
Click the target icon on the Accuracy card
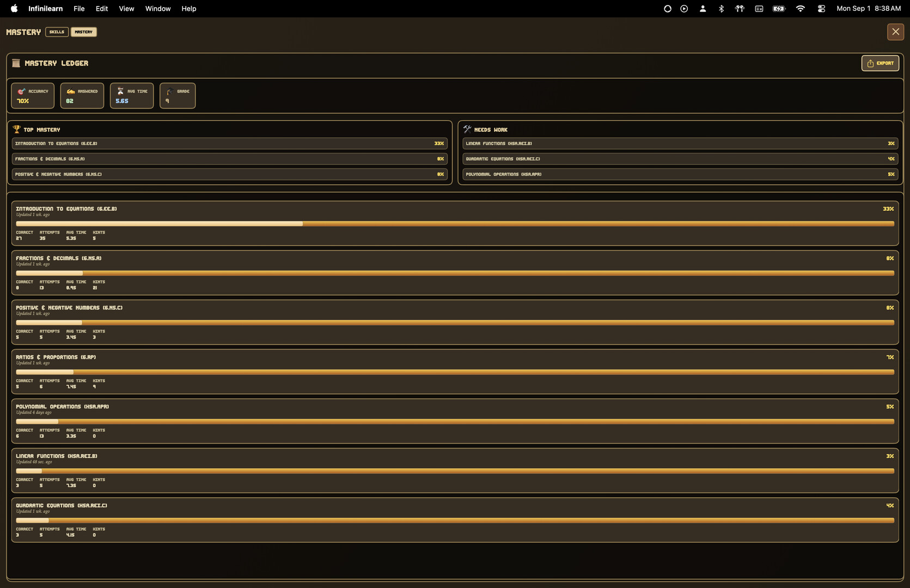pyautogui.click(x=22, y=91)
